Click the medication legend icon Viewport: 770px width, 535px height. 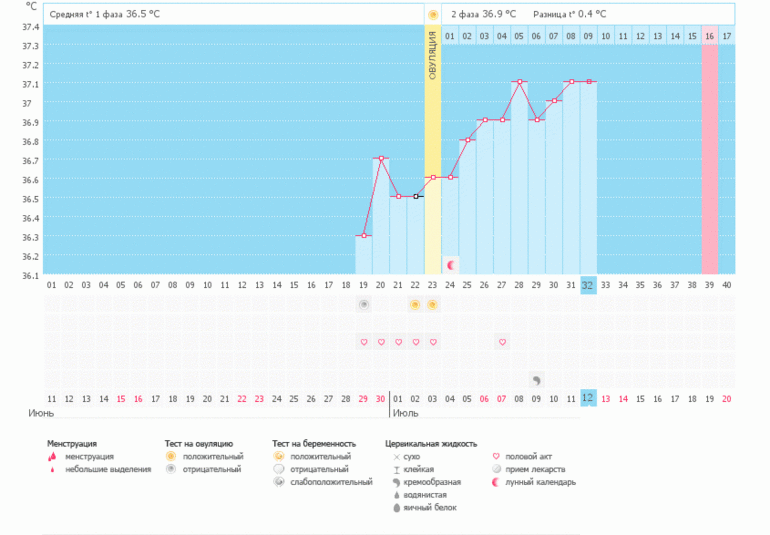[499, 469]
